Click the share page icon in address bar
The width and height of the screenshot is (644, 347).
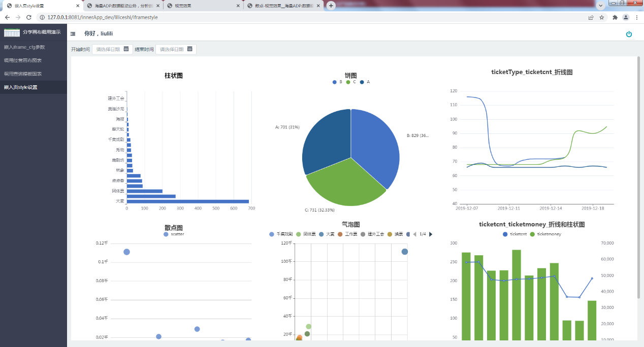(x=591, y=17)
